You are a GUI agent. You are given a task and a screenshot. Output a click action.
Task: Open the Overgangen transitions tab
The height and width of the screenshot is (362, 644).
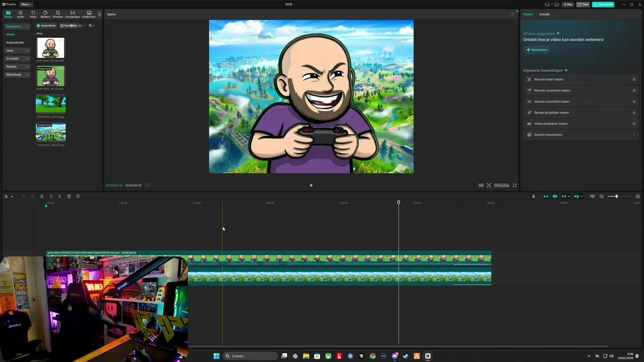[72, 14]
